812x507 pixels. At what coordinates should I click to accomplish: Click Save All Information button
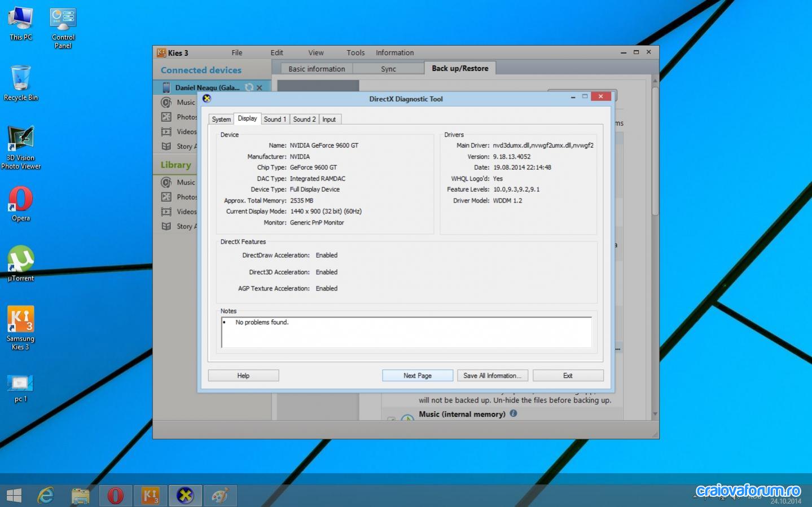click(x=493, y=376)
